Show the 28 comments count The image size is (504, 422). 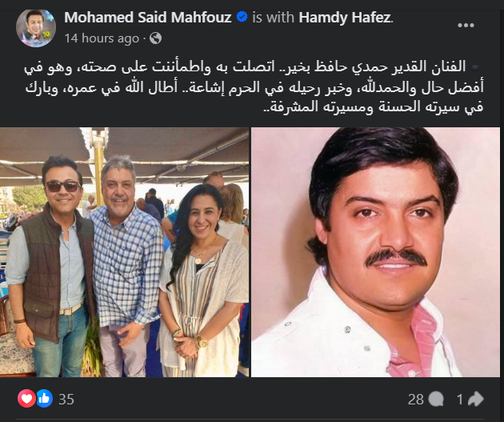tap(415, 400)
